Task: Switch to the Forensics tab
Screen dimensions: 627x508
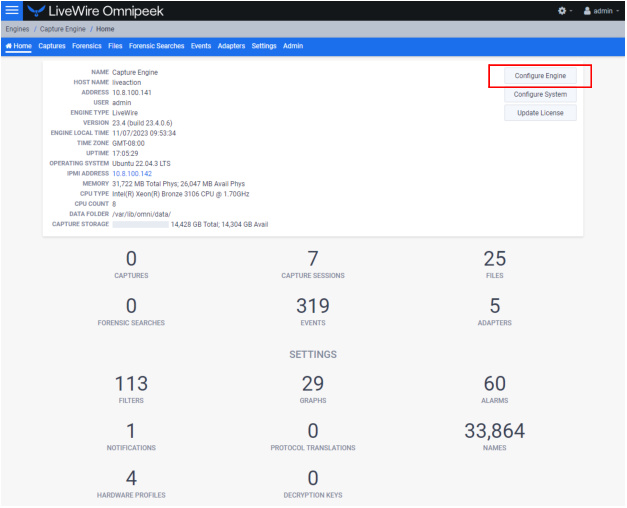Action: [x=87, y=46]
